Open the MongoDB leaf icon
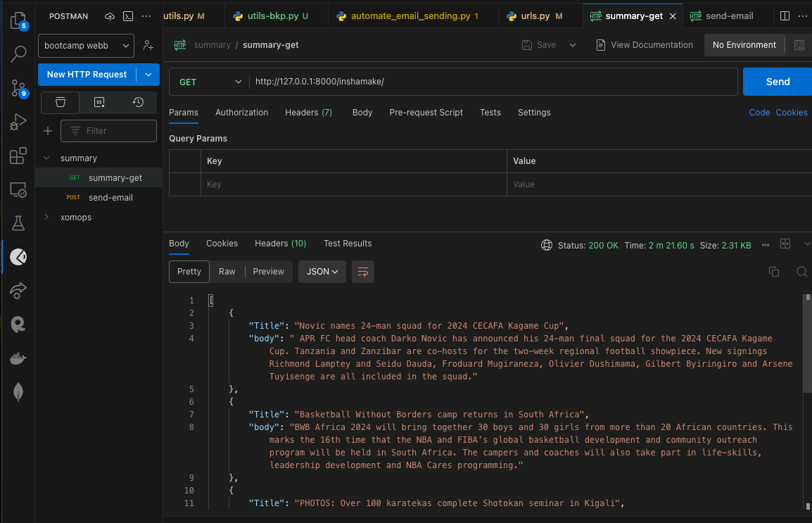This screenshot has height=523, width=812. (x=18, y=392)
